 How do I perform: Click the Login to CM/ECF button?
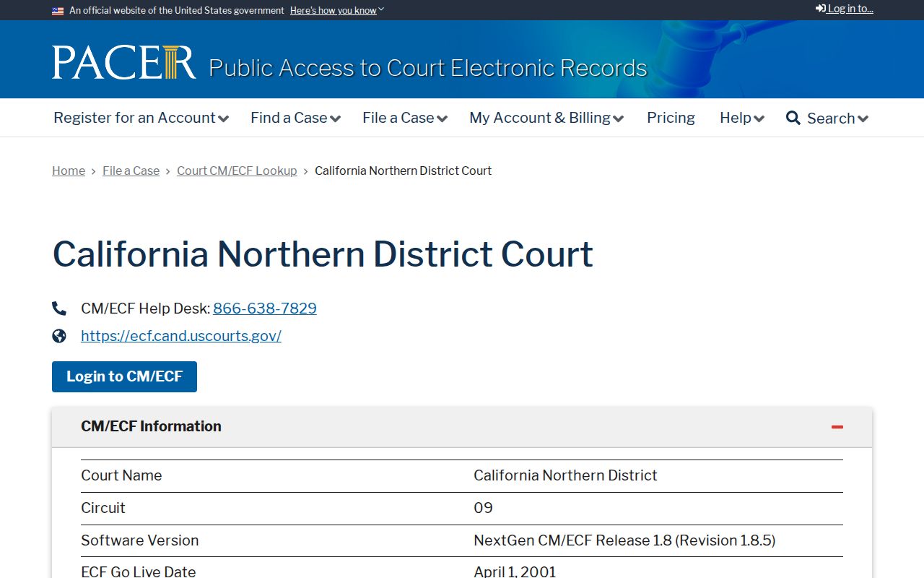tap(124, 376)
